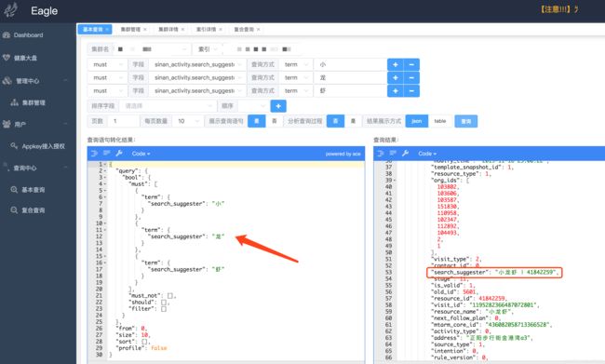Format JSON in the query result editor

point(381,154)
